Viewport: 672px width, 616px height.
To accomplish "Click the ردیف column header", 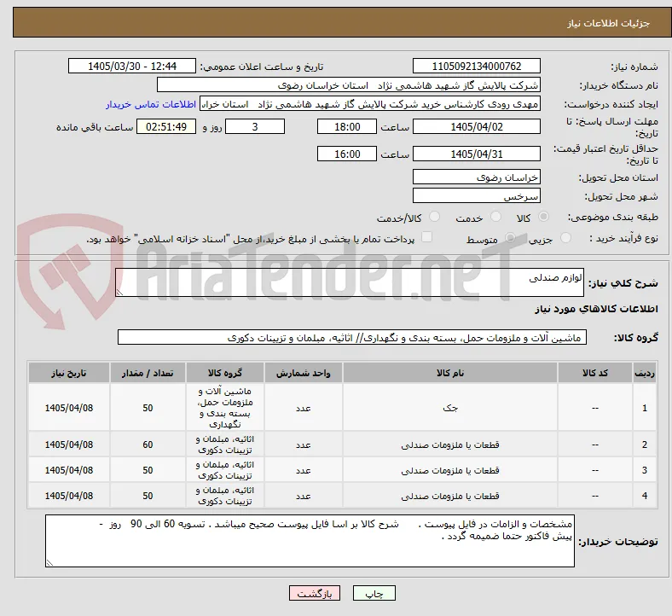I will coord(645,373).
